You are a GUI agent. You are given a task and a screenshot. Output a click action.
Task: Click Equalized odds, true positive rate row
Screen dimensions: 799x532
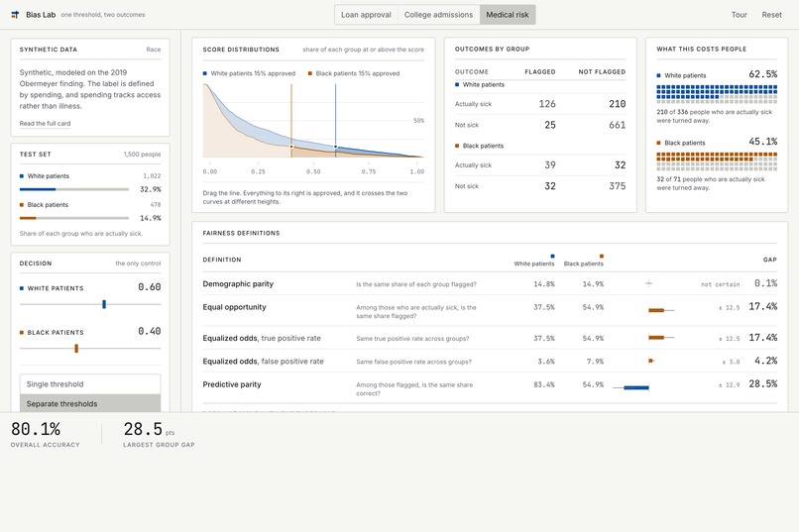490,338
